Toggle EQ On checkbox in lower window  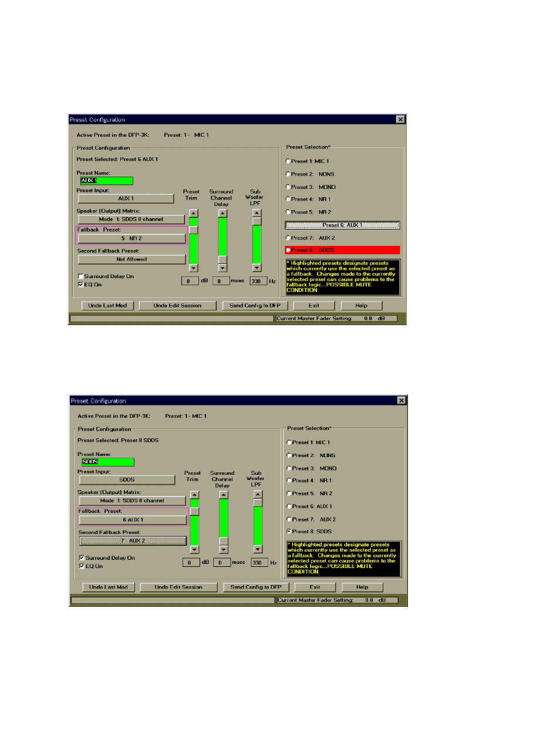tap(91, 566)
